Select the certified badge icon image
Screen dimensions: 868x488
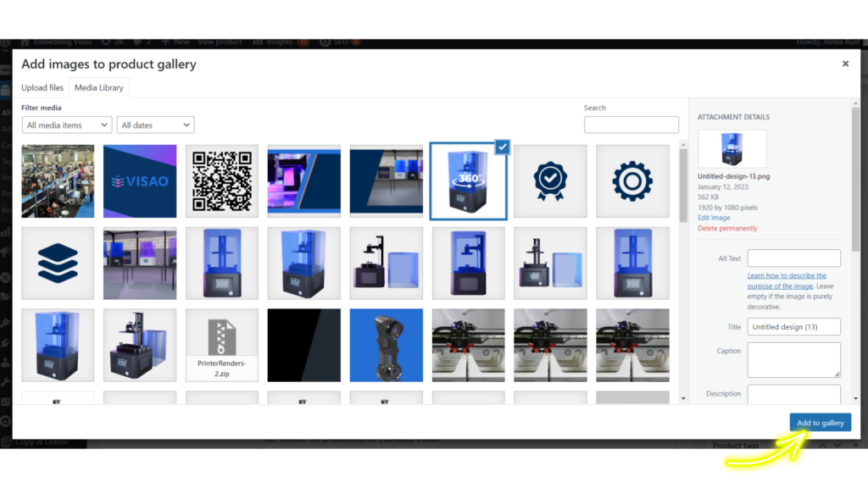550,181
